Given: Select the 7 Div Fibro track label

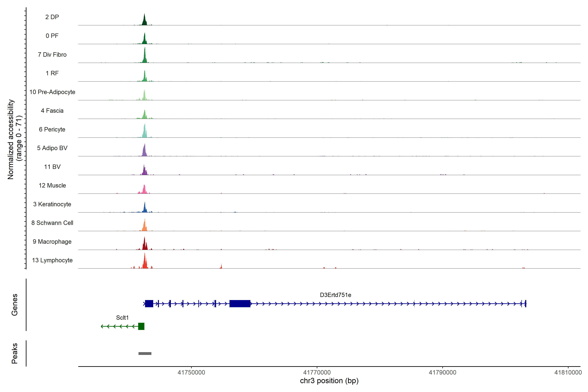Looking at the screenshot, I should click(x=52, y=55).
